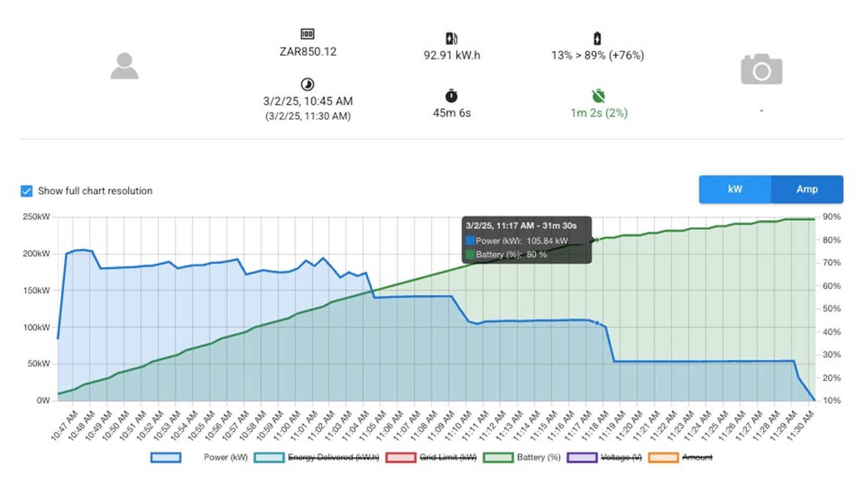This screenshot has height=489, width=868.
Task: Click the green inactivity timer icon
Action: pyautogui.click(x=598, y=95)
